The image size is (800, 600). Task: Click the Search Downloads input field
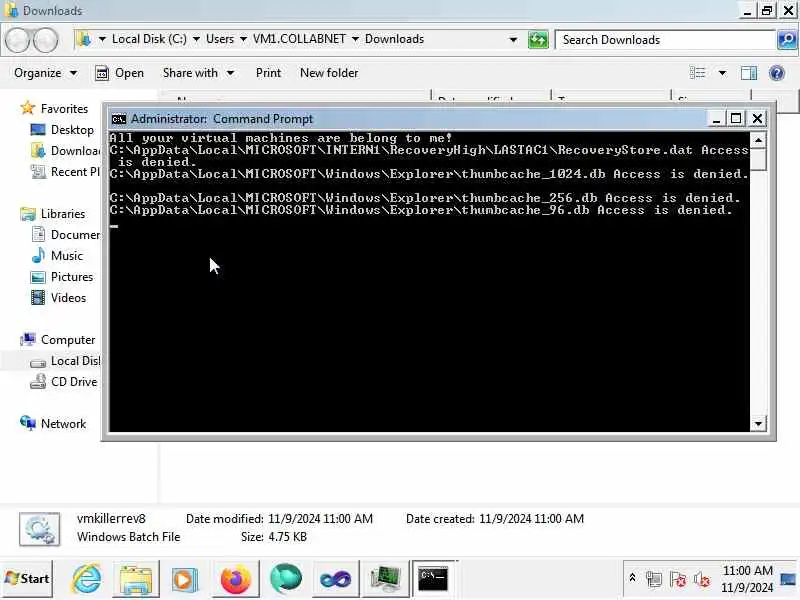tap(666, 39)
